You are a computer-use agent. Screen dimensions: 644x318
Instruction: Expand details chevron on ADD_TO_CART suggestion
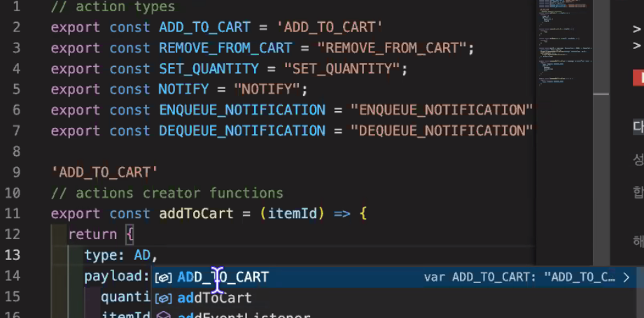(626, 277)
